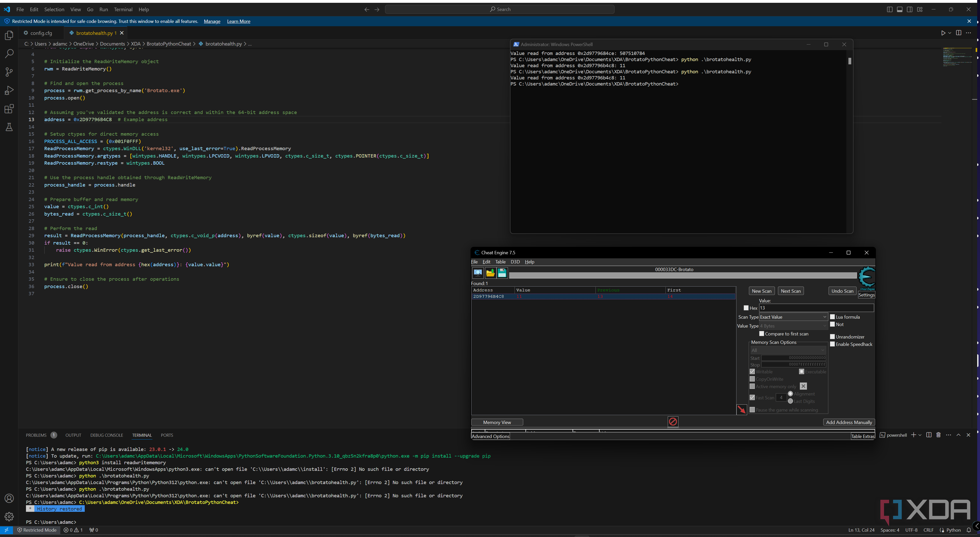Open the D3D menu in Cheat Engine
Screen dimensions: 980x537
(x=515, y=262)
